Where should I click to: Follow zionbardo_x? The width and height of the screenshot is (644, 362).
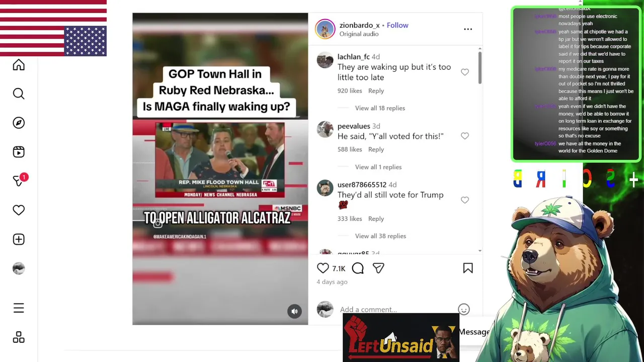tap(397, 25)
